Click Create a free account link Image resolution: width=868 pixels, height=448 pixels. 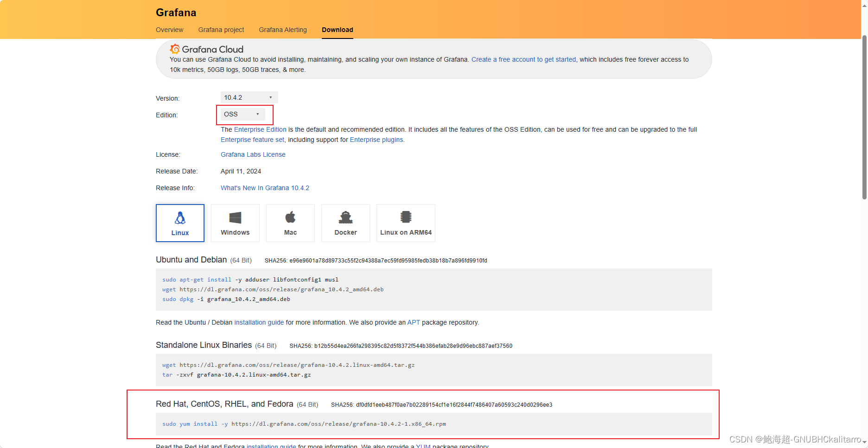click(x=523, y=59)
